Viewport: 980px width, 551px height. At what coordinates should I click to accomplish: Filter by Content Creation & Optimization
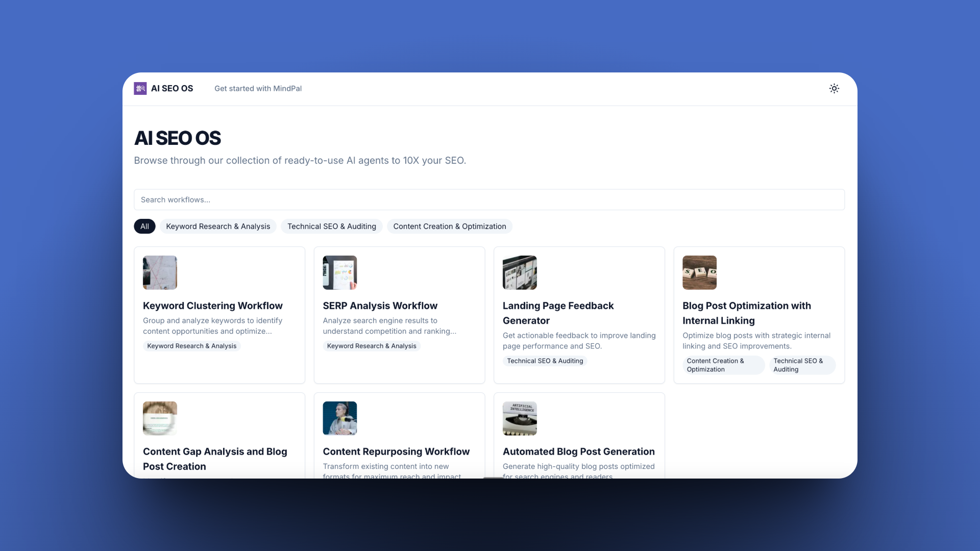[449, 227]
